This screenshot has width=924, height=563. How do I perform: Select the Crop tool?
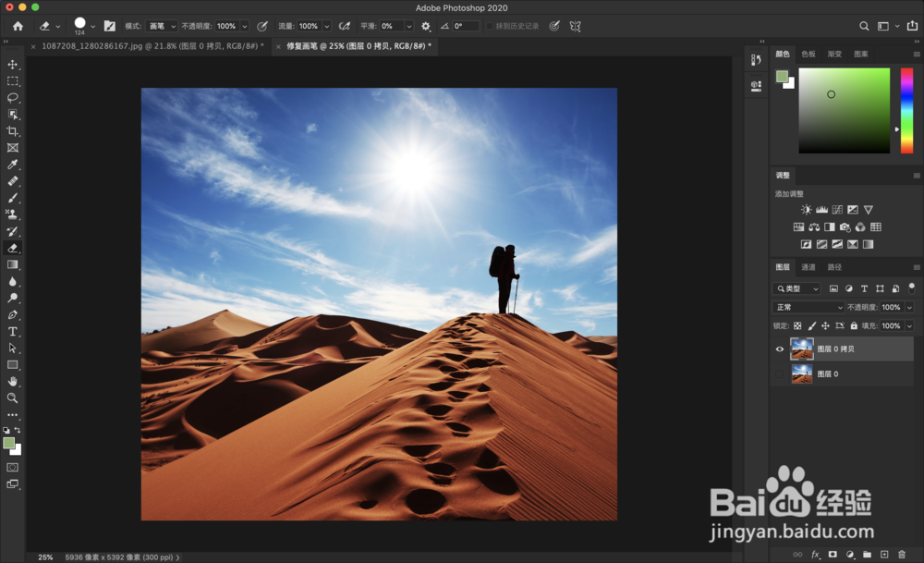tap(12, 131)
